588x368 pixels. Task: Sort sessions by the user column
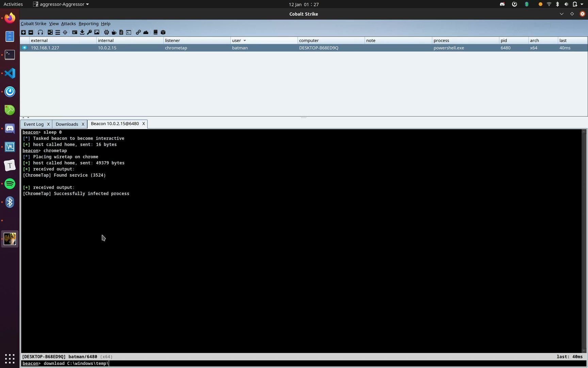click(x=264, y=40)
